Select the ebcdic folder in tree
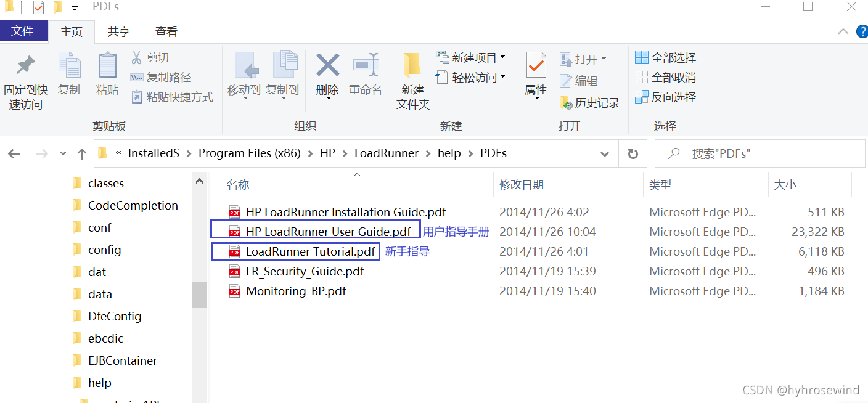 (105, 338)
